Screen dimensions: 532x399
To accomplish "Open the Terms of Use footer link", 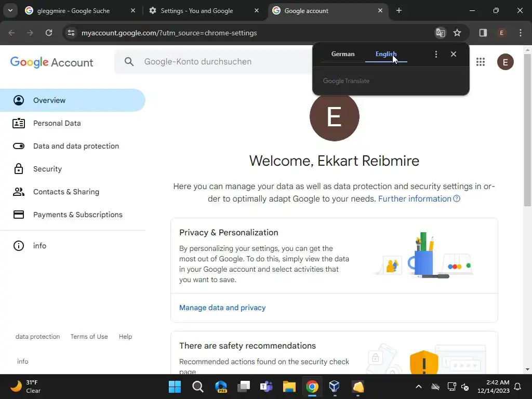I will [x=89, y=337].
